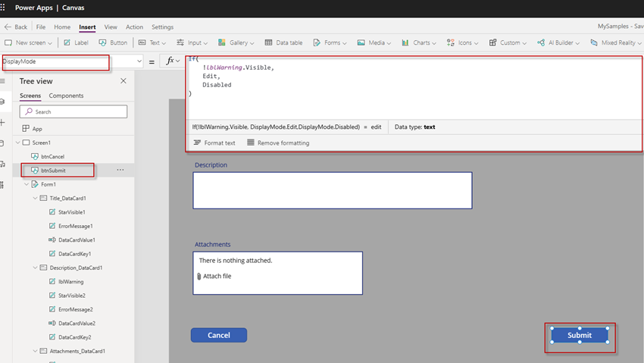This screenshot has width=644, height=363.
Task: Click inside the formula bar editor
Action: tap(414, 87)
